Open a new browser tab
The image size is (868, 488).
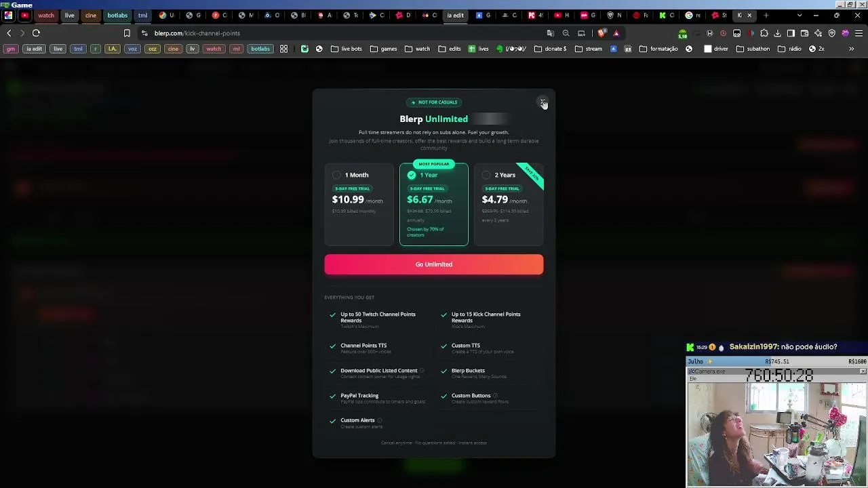766,15
